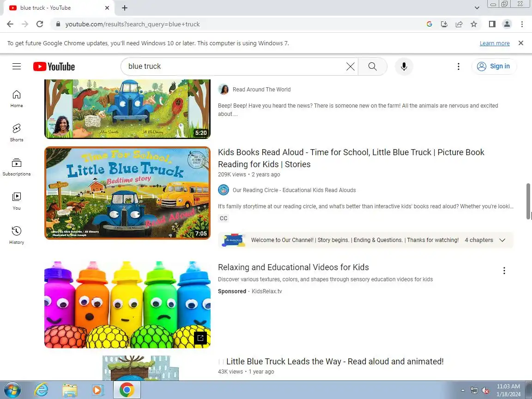Show hidden system tray icons
Viewport: 532px width, 399px height.
click(x=463, y=391)
